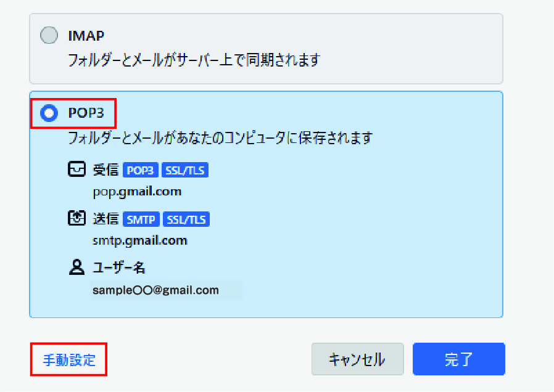The image size is (554, 392).
Task: Select the POP3 radio button
Action: [49, 113]
